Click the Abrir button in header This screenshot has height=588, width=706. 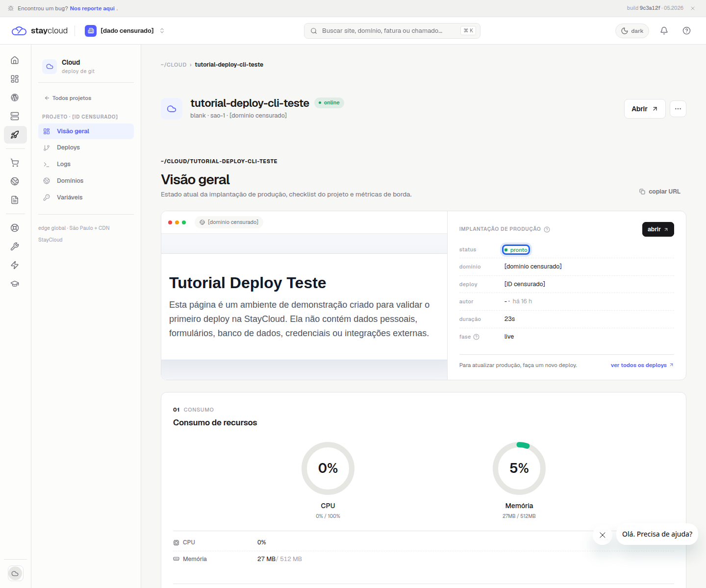[645, 109]
